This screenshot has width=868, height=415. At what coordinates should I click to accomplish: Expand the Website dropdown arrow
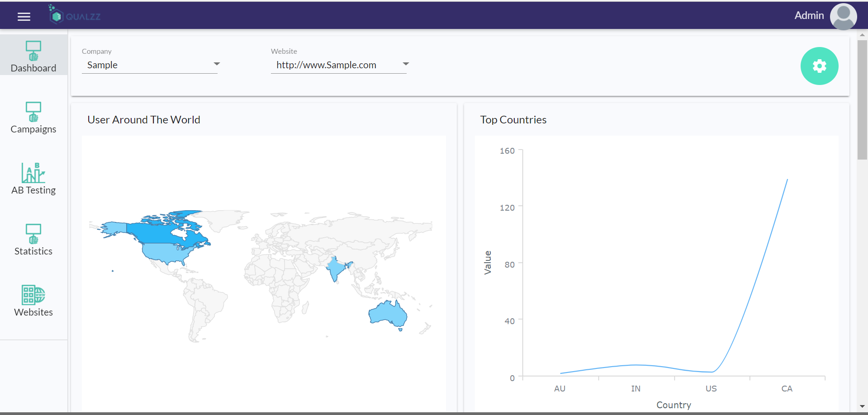coord(406,64)
